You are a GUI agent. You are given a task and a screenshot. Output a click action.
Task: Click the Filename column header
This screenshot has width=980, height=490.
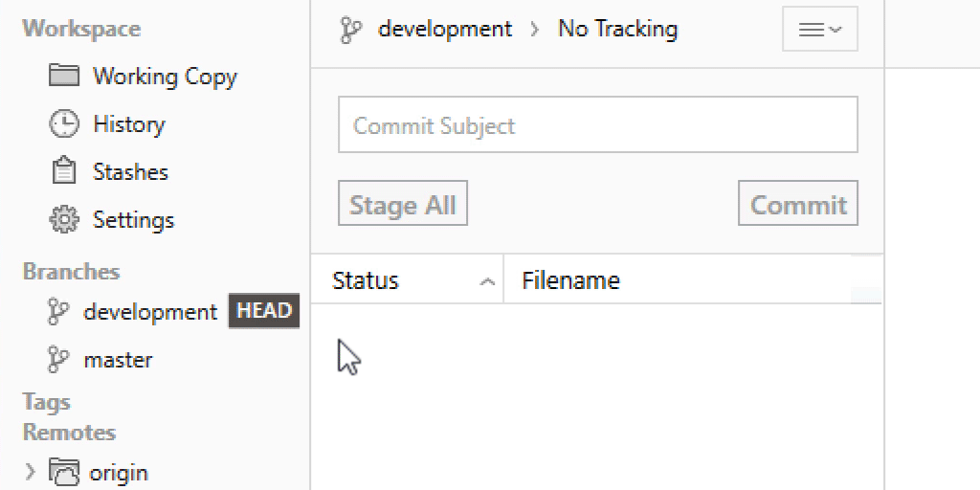[x=571, y=280]
